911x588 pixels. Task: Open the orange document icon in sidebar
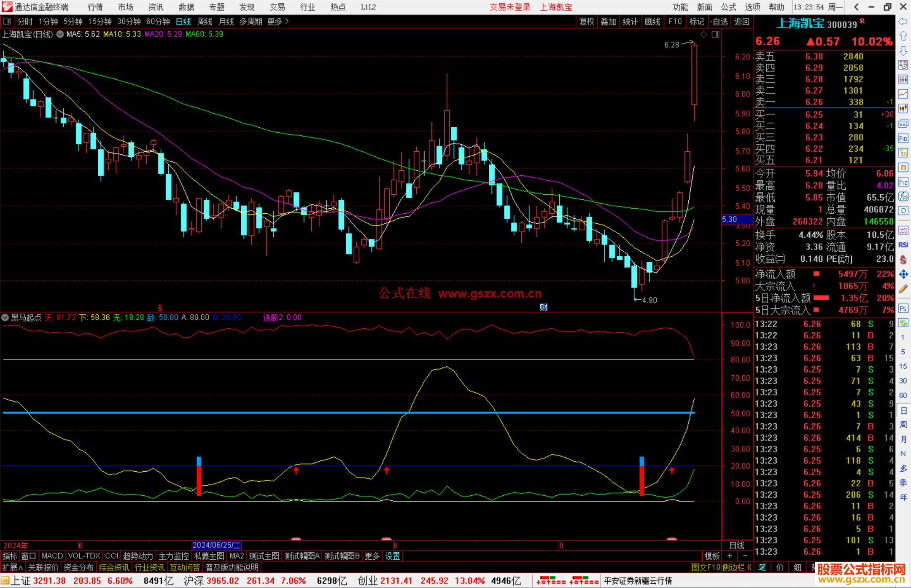tap(903, 167)
